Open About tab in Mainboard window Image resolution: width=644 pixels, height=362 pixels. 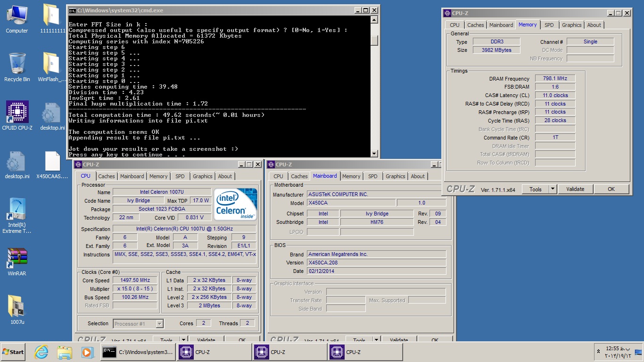pyautogui.click(x=418, y=176)
